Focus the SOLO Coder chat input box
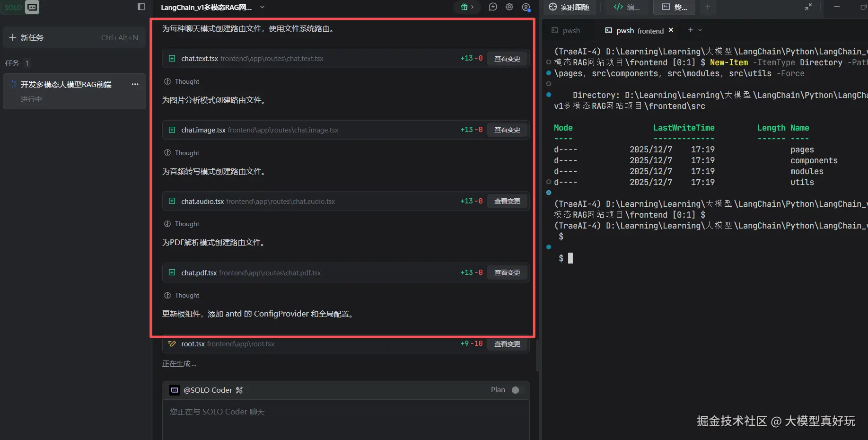The width and height of the screenshot is (868, 440). click(346, 420)
